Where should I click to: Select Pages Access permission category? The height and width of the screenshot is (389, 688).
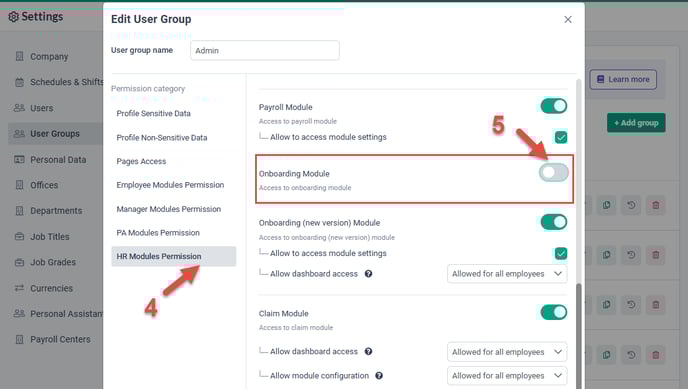coord(141,161)
